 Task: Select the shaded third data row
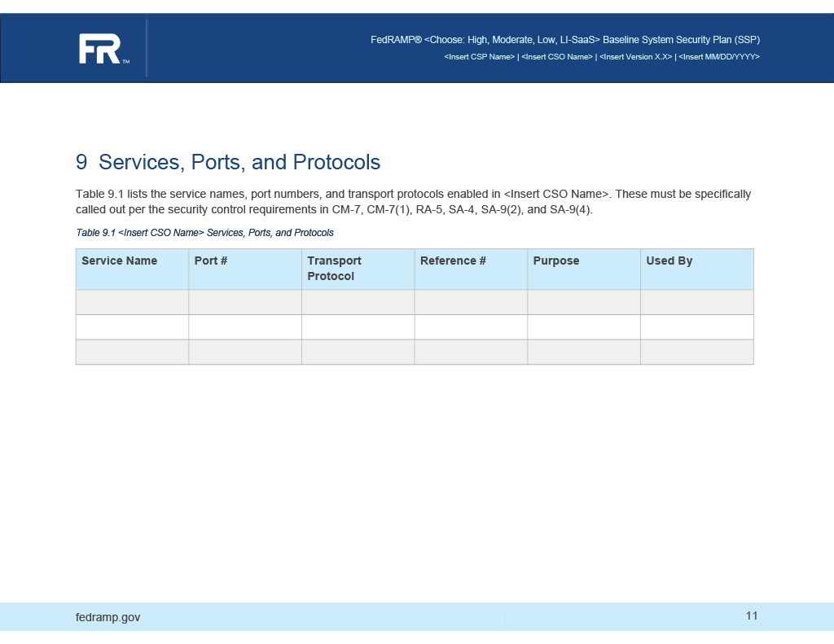(417, 351)
